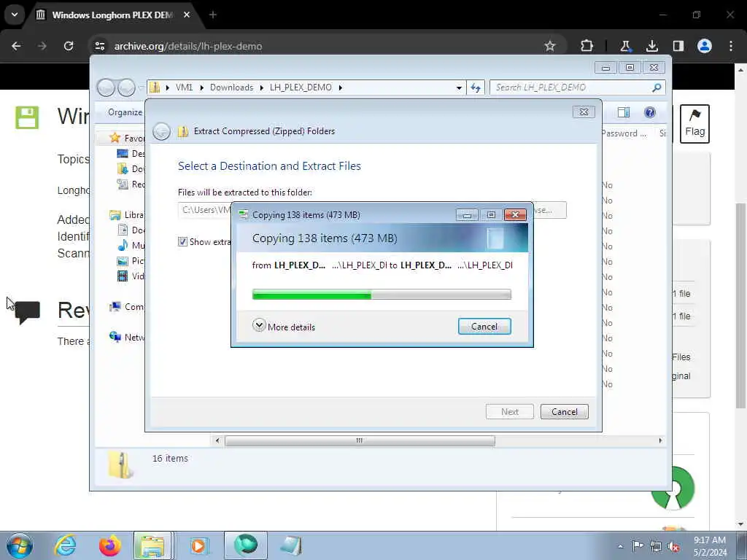Image resolution: width=747 pixels, height=560 pixels.
Task: Open Chrome's three-dot menu
Action: tap(731, 46)
